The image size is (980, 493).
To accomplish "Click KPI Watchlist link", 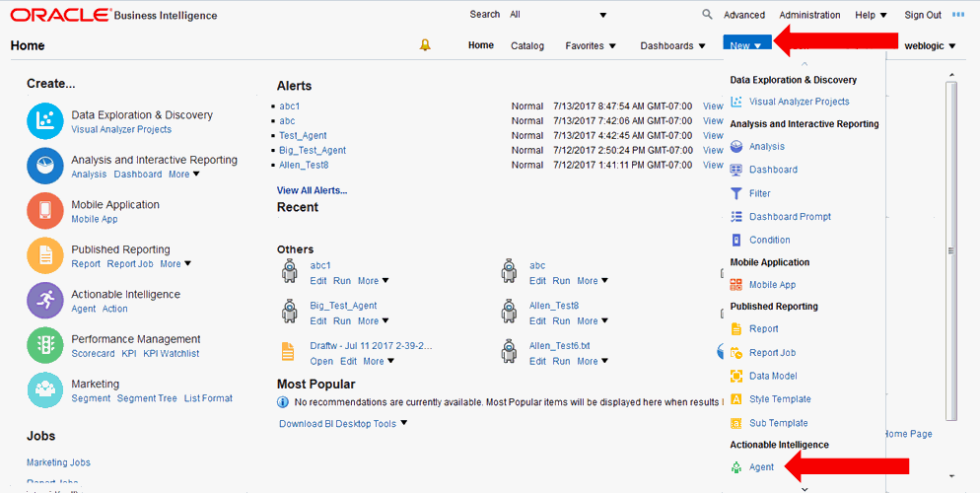I will tap(172, 354).
